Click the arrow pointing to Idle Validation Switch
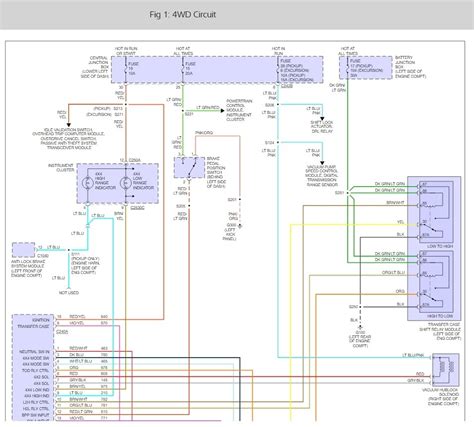The width and height of the screenshot is (474, 427). click(x=69, y=125)
